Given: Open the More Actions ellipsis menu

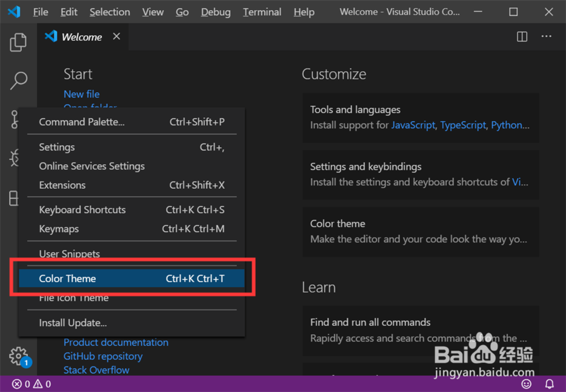Looking at the screenshot, I should (546, 36).
